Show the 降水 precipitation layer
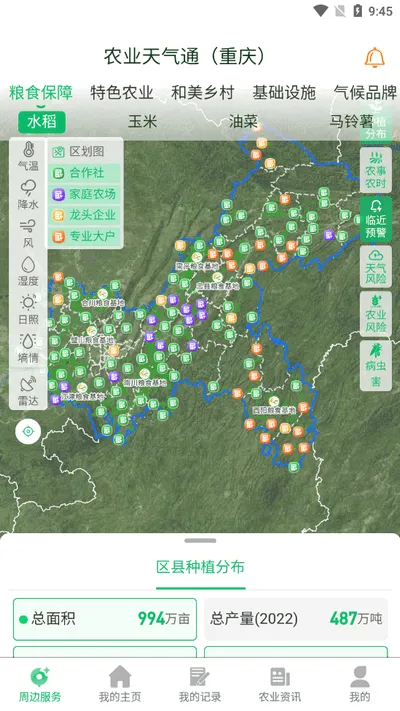 (28, 195)
